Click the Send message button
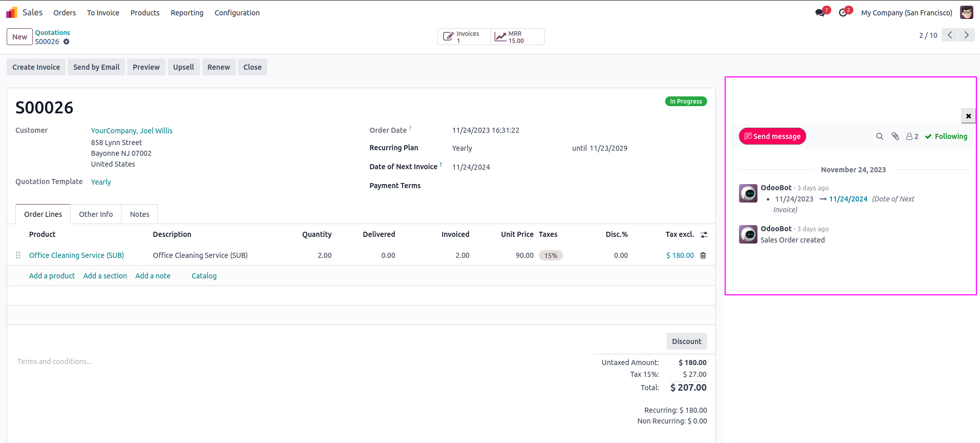980x443 pixels. [x=772, y=136]
